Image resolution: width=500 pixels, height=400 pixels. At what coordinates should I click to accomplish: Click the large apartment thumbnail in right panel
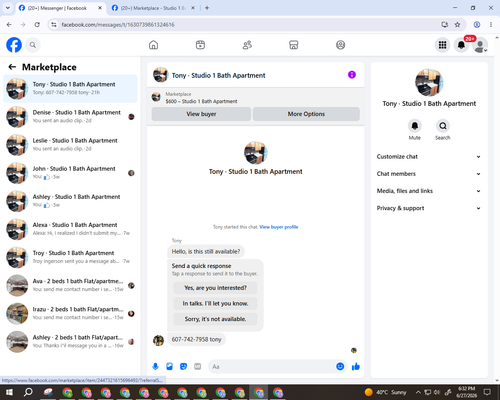pyautogui.click(x=429, y=83)
